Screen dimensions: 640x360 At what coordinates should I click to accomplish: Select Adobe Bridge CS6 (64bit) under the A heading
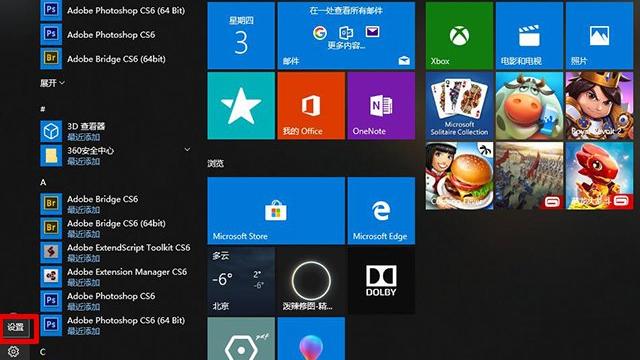(116, 228)
